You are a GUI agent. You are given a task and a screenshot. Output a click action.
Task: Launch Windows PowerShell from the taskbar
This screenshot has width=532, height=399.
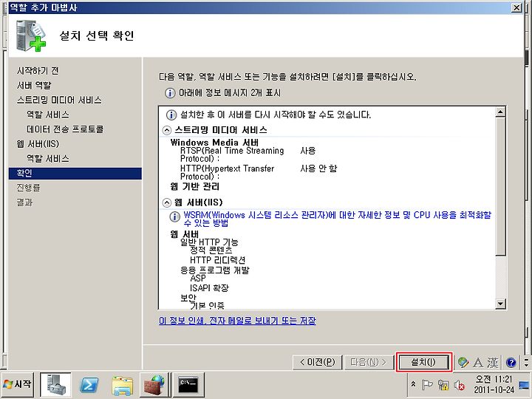coord(89,385)
